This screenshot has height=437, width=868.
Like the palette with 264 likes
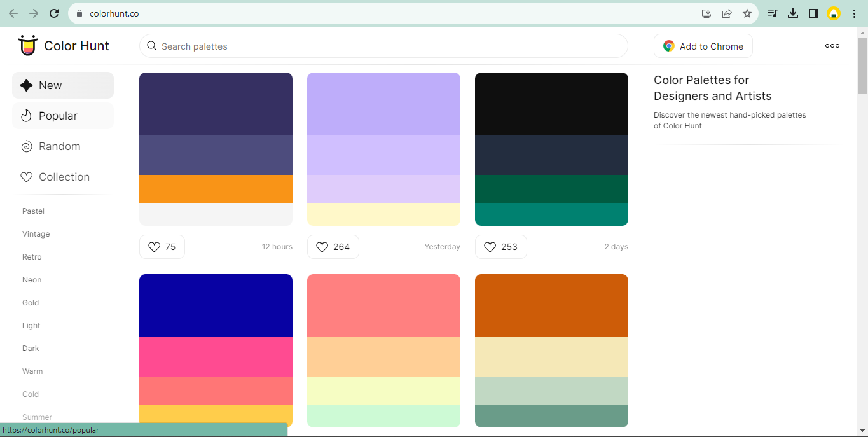pyautogui.click(x=333, y=247)
